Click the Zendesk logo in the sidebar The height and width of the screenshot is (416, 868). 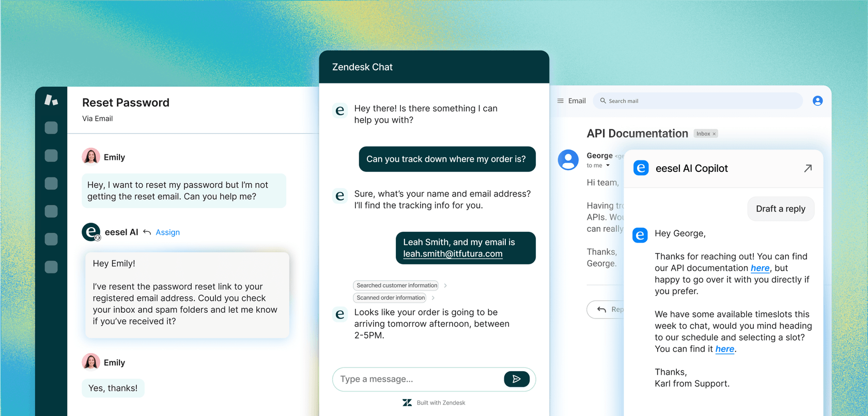click(x=51, y=100)
